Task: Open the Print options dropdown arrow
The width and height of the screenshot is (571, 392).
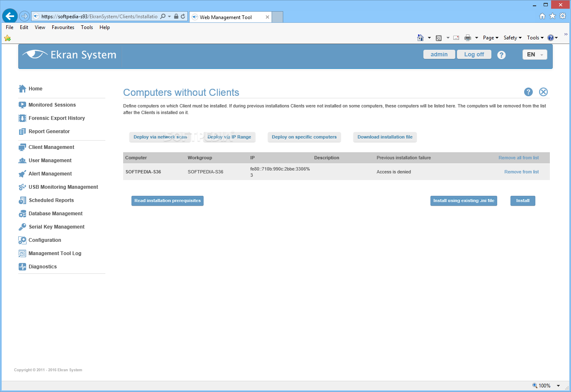Action: (x=476, y=38)
